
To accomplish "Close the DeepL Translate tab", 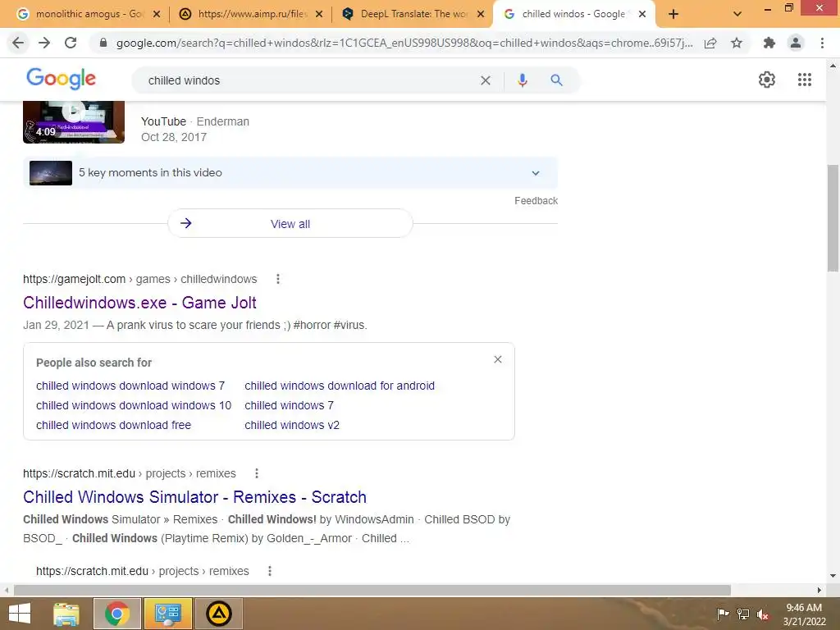I will tap(481, 14).
